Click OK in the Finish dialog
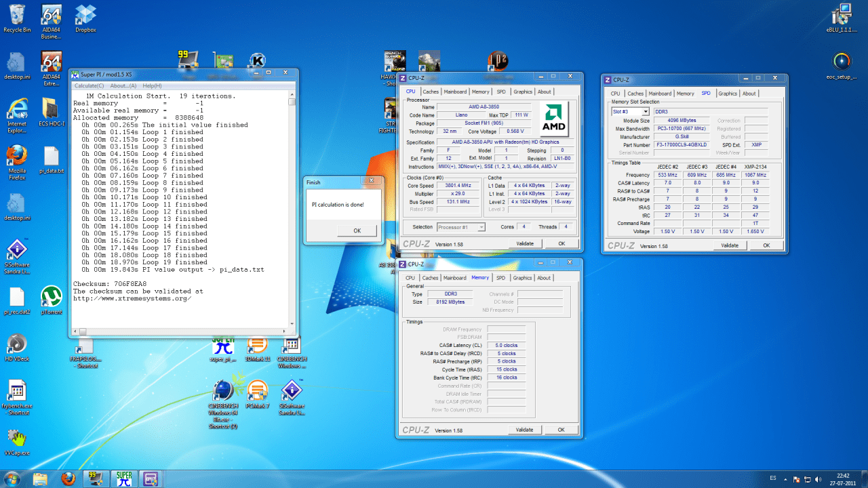Viewport: 868px width, 488px height. [357, 230]
